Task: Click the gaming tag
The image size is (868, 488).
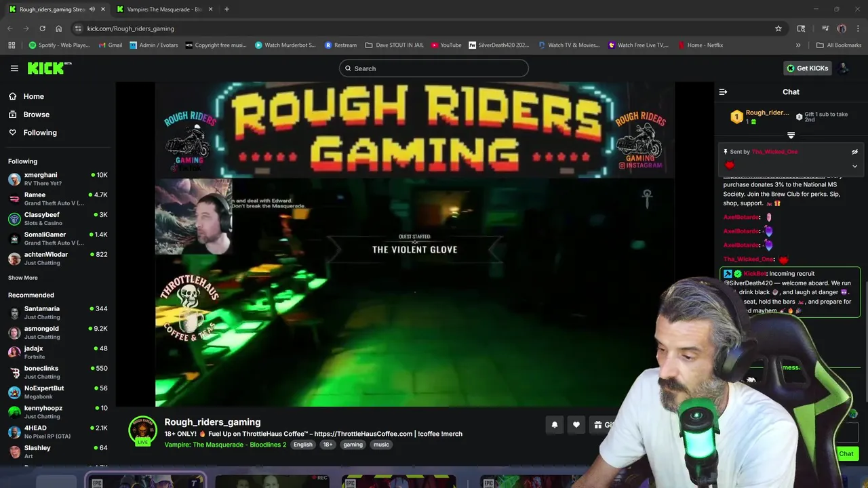Action: click(353, 445)
